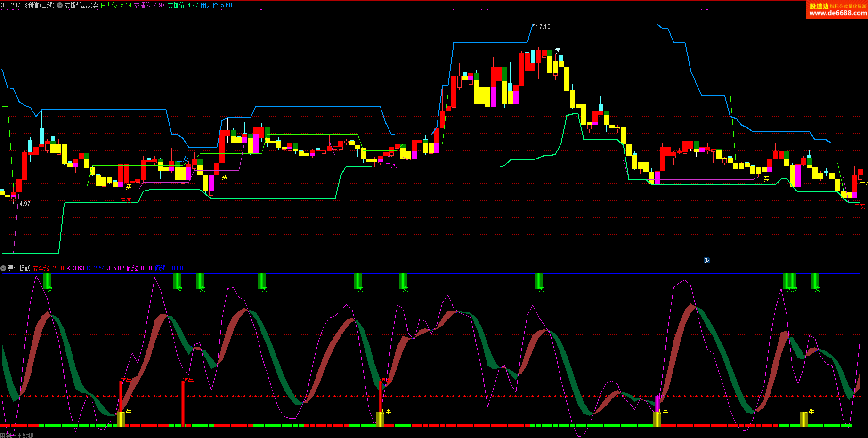Click the magenta signal bar above 大牛
The width and height of the screenshot is (868, 438).
657,403
